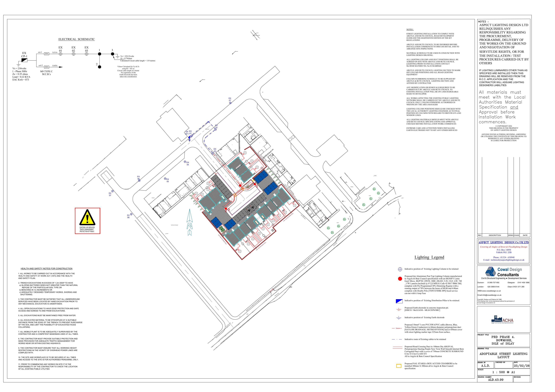
Task: Click ADOPTABLE STREET LIGHTING LAYOUT drawing title
Action: [504, 356]
